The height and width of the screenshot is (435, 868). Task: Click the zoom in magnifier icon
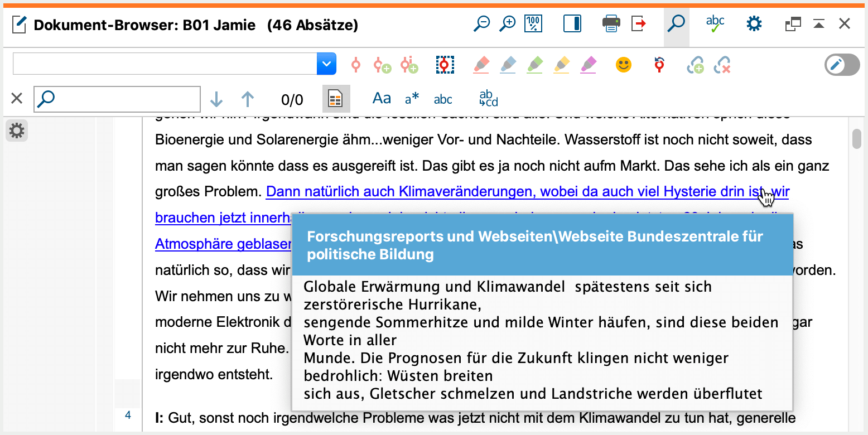507,24
